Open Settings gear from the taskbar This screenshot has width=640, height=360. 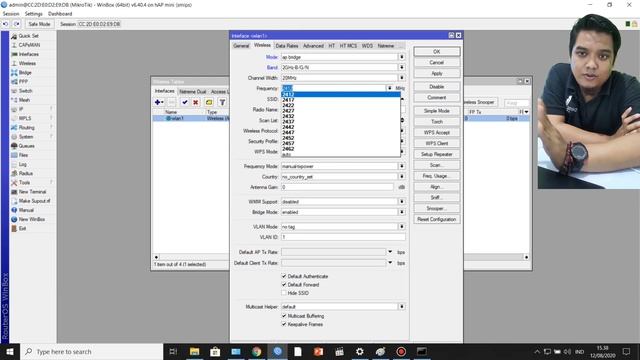[360, 351]
